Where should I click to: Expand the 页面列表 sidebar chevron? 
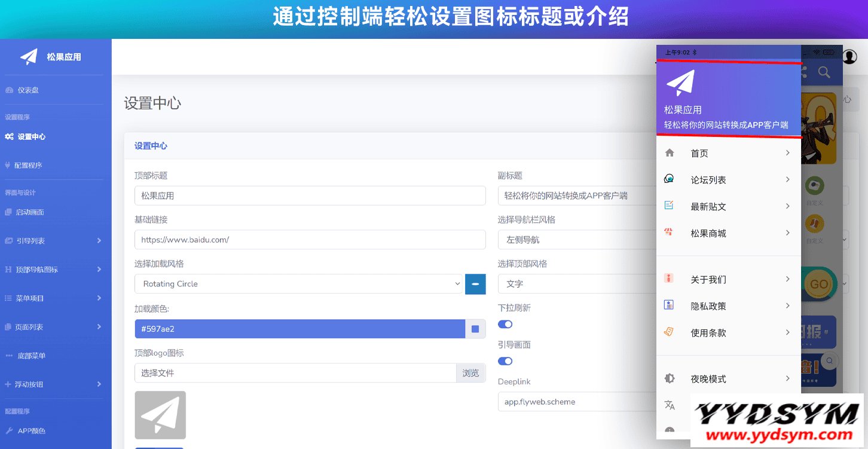click(x=99, y=327)
